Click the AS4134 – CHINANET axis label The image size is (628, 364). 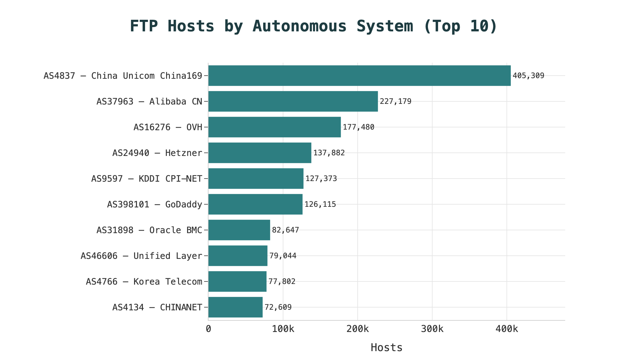[x=157, y=307]
